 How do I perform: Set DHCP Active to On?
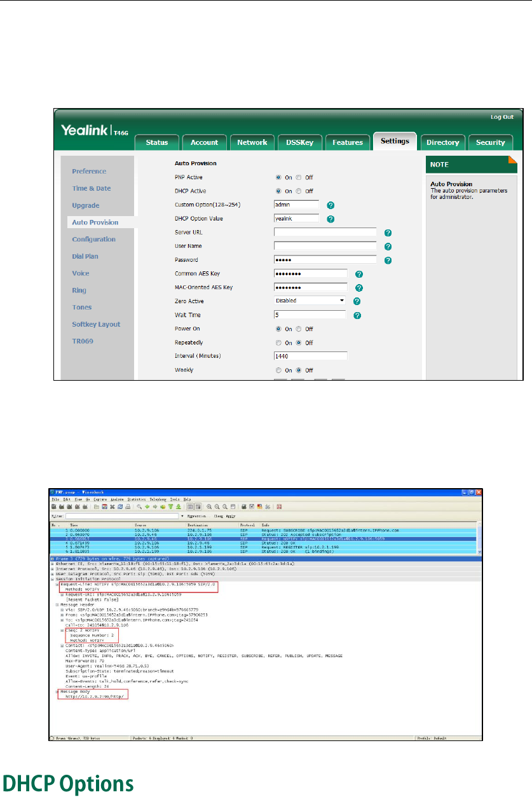pyautogui.click(x=279, y=191)
